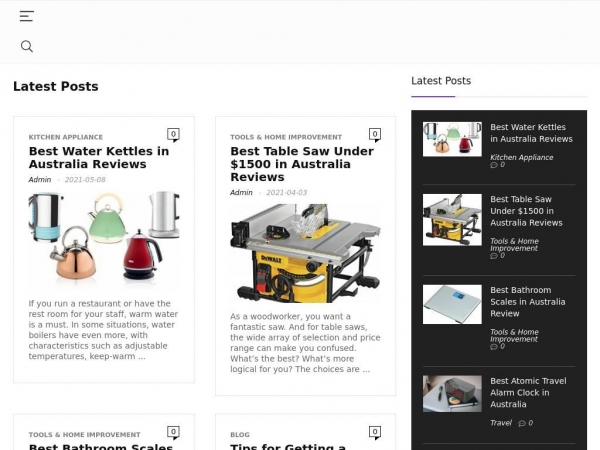Click the 2021-05-08 post date
Viewport: 600px width, 450px height.
point(85,179)
